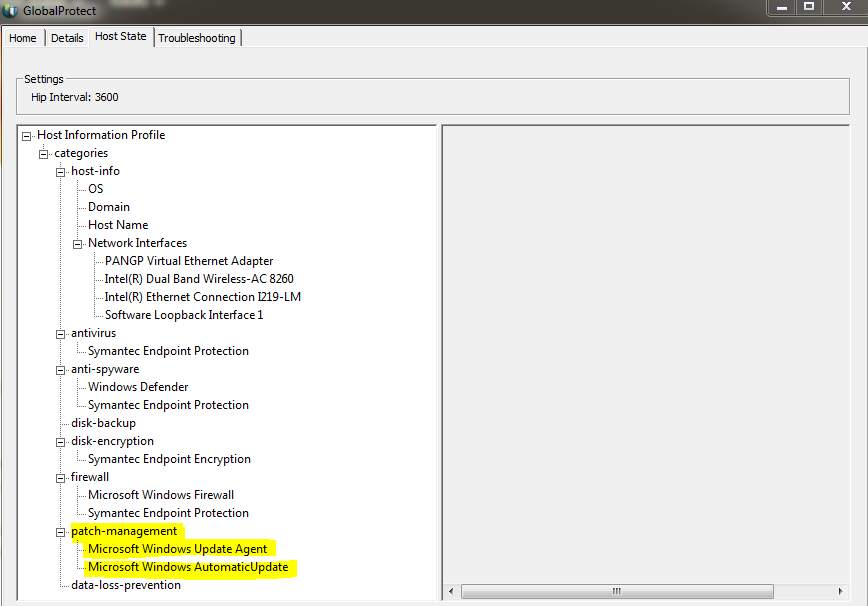The width and height of the screenshot is (868, 606).
Task: Select the Domain tree item
Action: [x=108, y=207]
